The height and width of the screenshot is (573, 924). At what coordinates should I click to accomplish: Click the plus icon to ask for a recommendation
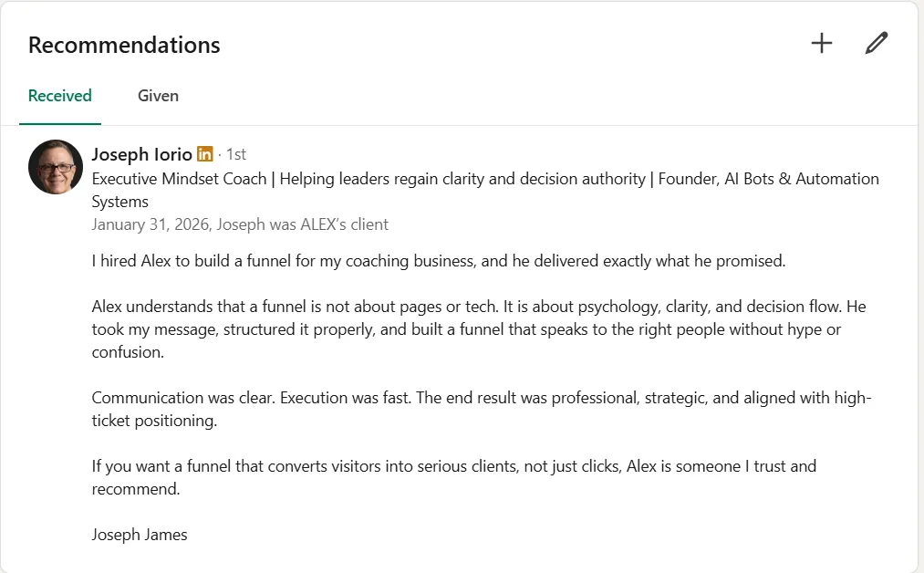(822, 43)
